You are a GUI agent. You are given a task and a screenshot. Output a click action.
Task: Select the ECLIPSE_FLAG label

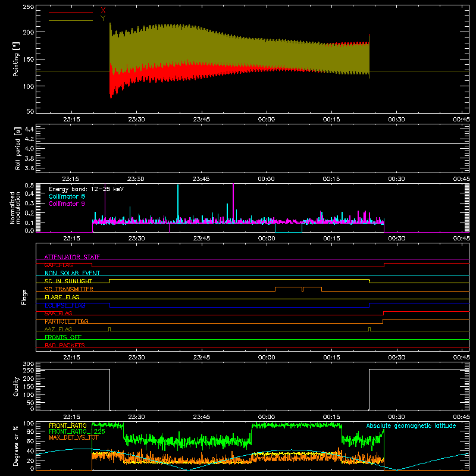65,305
